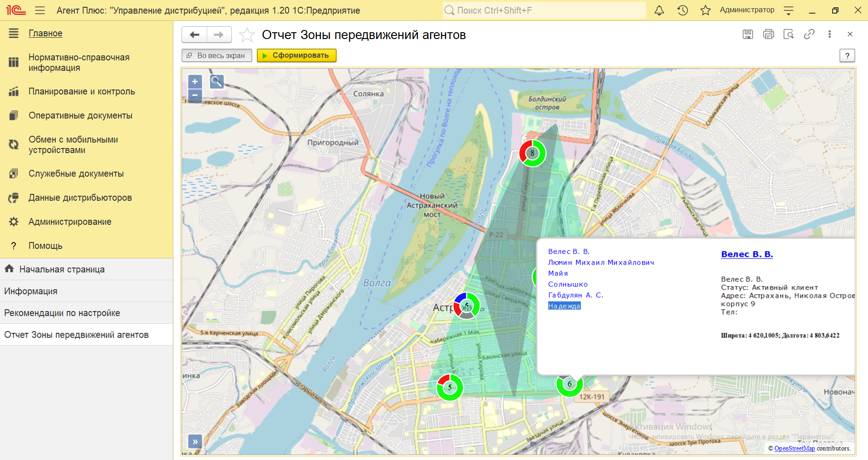
Task: Click Сформировать button
Action: coord(296,55)
